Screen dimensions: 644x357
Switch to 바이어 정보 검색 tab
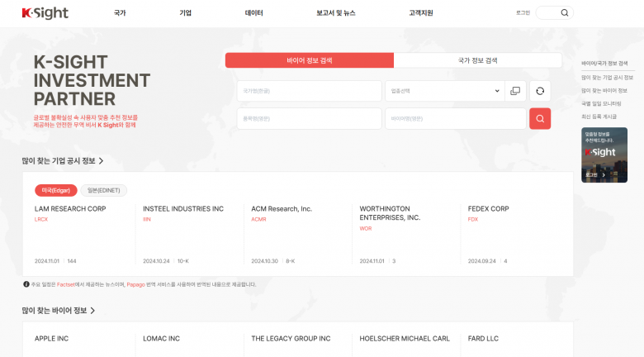[310, 60]
